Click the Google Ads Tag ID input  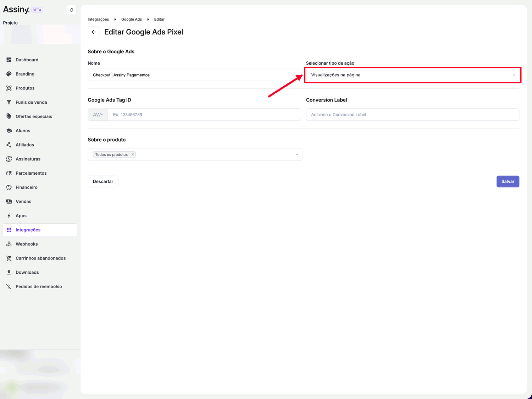204,115
